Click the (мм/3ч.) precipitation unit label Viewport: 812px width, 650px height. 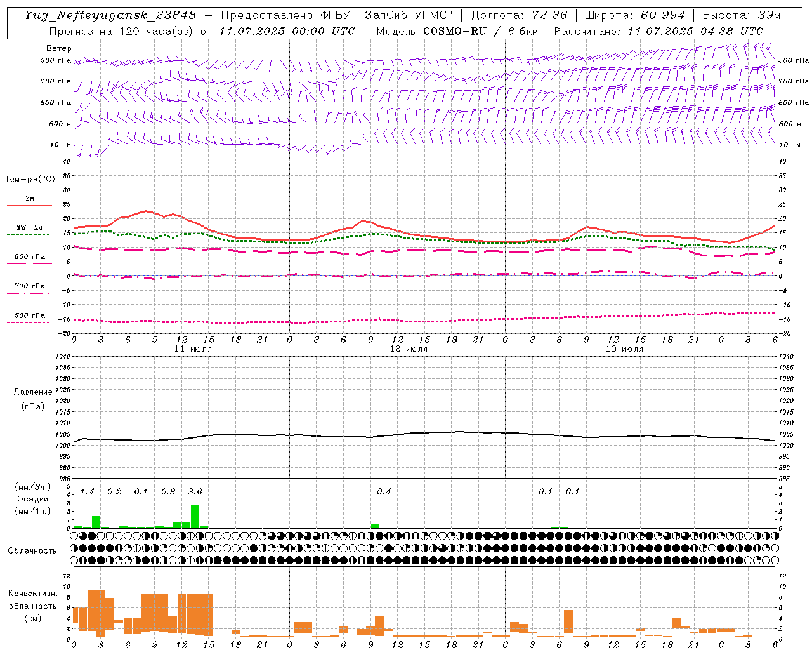tap(32, 487)
